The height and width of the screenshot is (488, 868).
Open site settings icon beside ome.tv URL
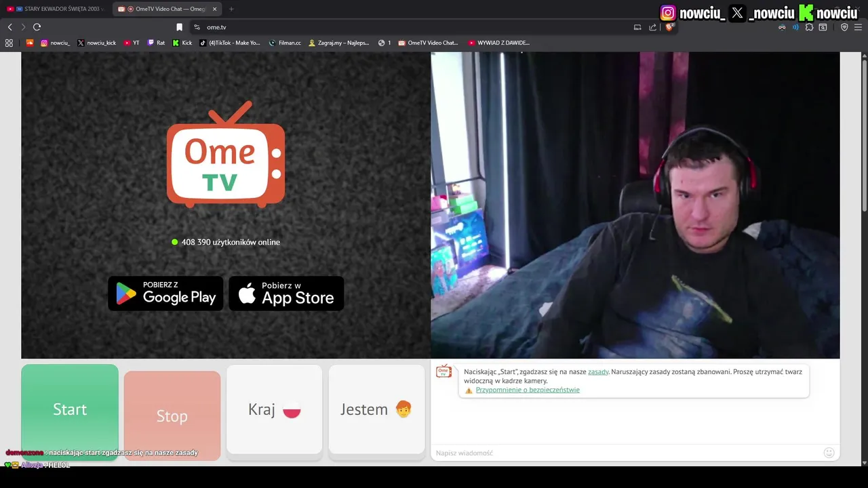pyautogui.click(x=197, y=27)
